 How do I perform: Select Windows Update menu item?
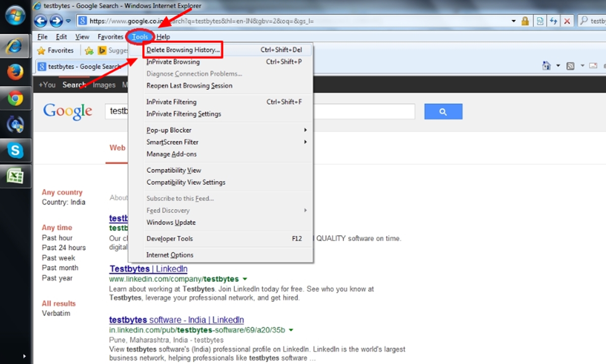tap(221, 223)
